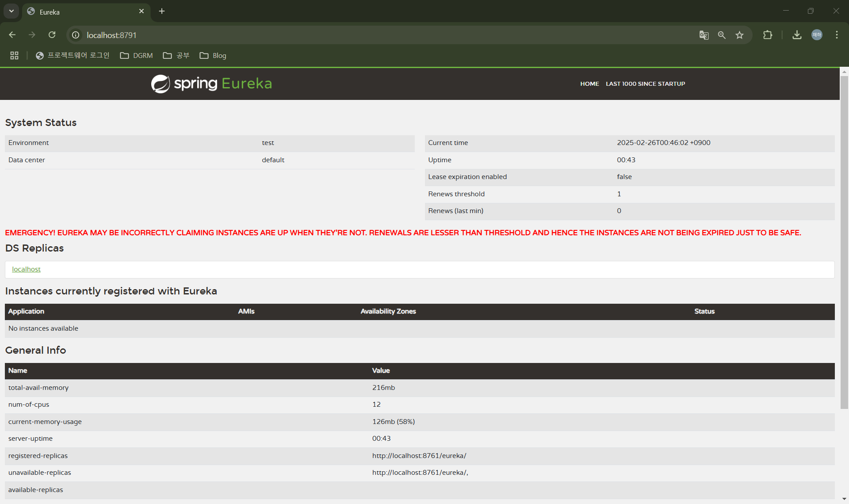This screenshot has width=849, height=504.
Task: Restore down the Chrome window
Action: coord(811,11)
